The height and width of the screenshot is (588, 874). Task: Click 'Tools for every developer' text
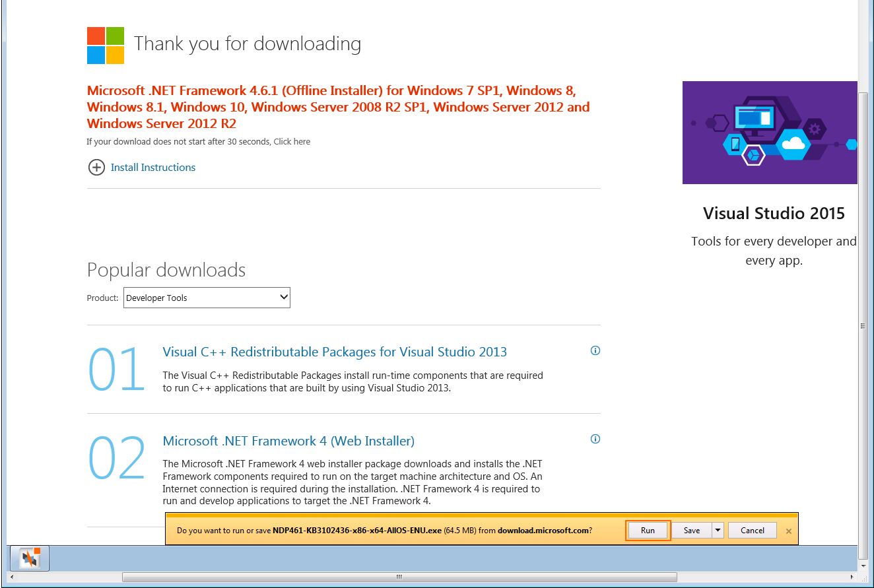pyautogui.click(x=774, y=251)
